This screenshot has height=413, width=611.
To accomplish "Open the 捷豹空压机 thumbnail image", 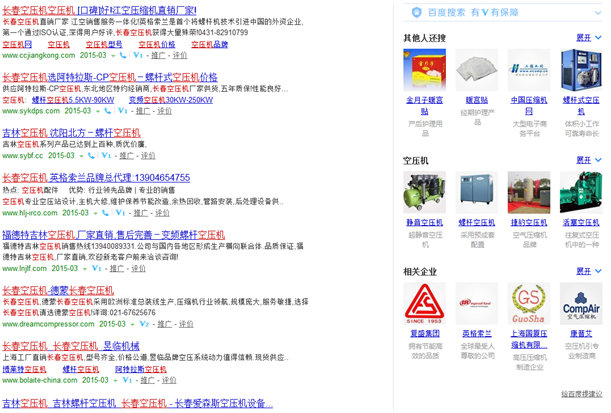I will pos(529,192).
